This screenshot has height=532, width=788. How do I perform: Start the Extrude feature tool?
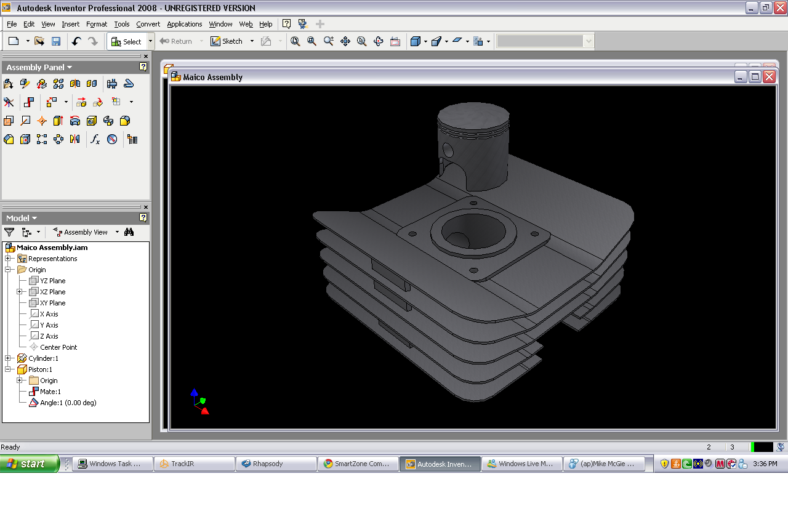(x=58, y=121)
